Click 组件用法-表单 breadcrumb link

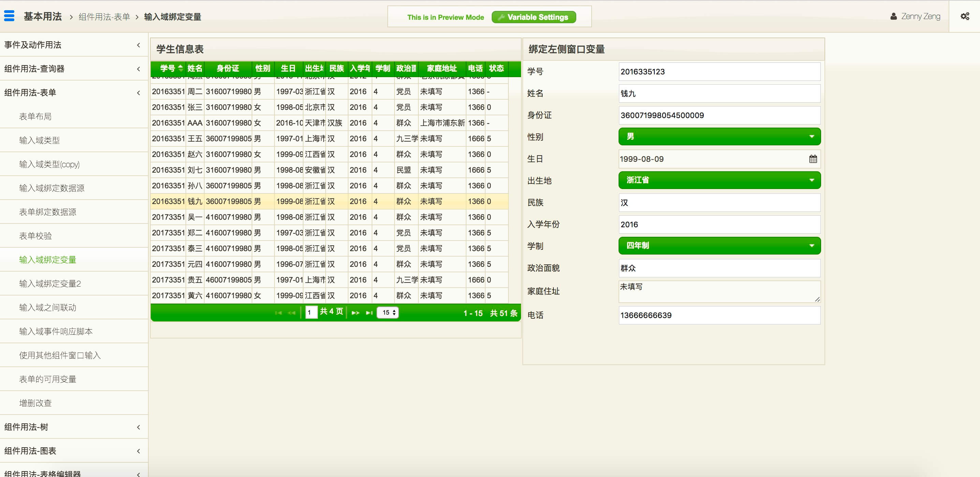tap(104, 17)
